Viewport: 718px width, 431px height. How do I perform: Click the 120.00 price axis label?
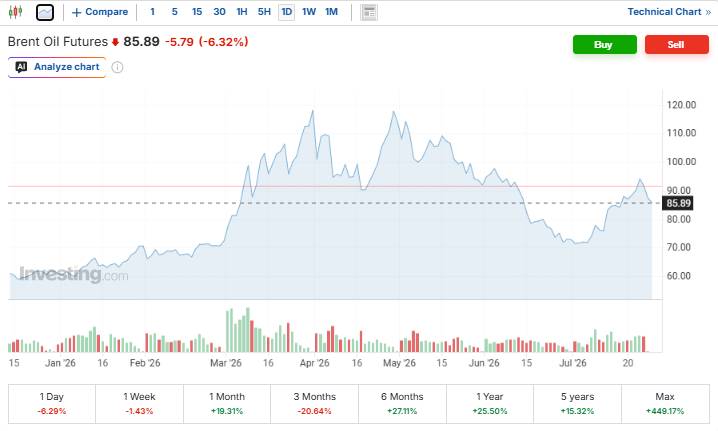681,105
